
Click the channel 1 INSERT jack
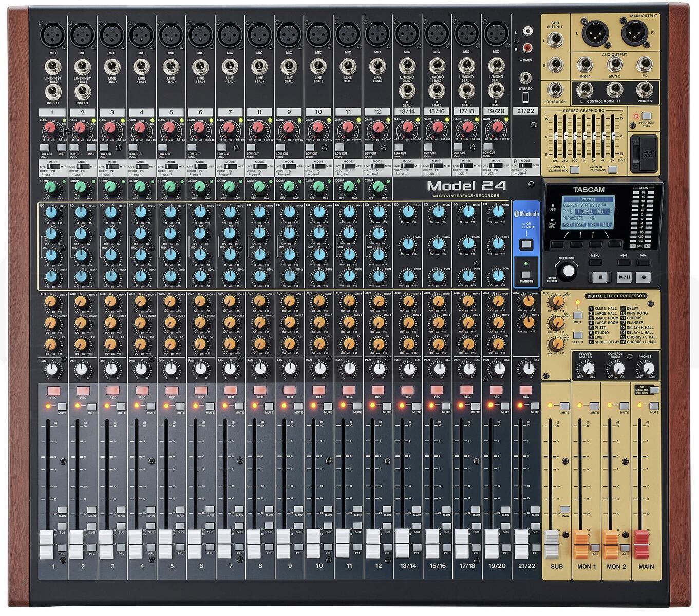tap(52, 91)
